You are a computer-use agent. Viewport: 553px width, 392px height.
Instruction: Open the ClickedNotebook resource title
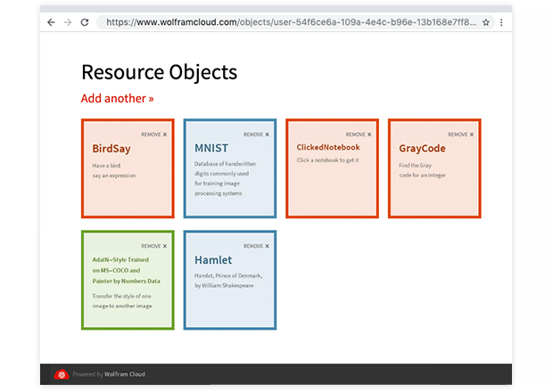328,147
